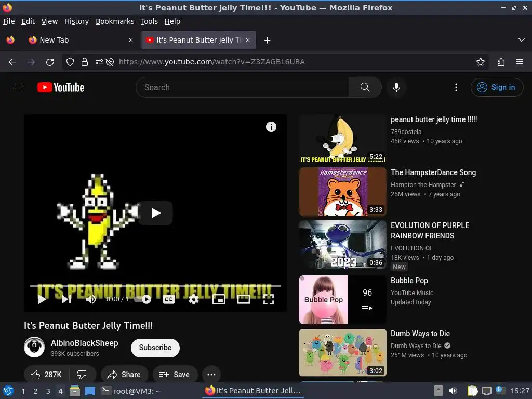Image resolution: width=532 pixels, height=399 pixels.
Task: Open AlbinoBlackSheep channel avatar
Action: tap(34, 347)
